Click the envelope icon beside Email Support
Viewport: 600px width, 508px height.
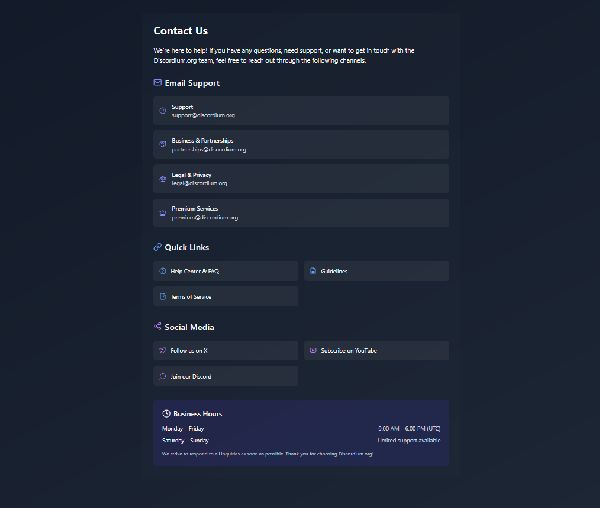click(157, 83)
